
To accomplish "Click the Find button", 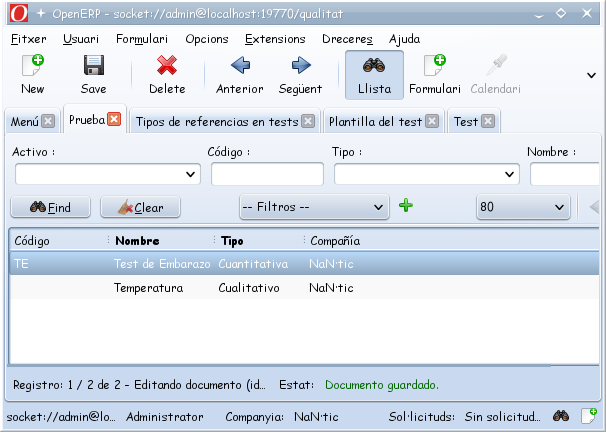I will pos(51,207).
